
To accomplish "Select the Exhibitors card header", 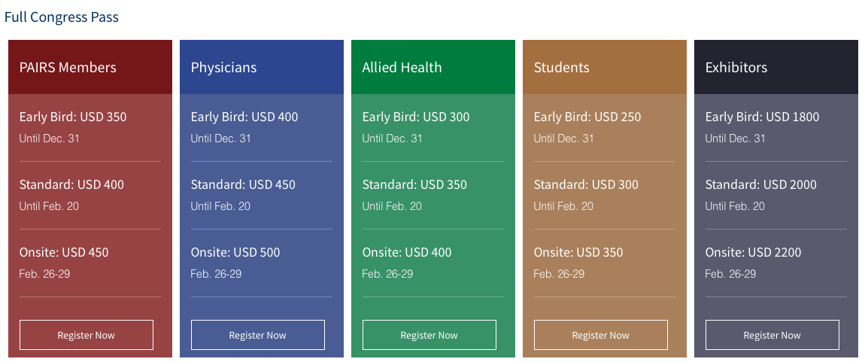I will click(736, 67).
